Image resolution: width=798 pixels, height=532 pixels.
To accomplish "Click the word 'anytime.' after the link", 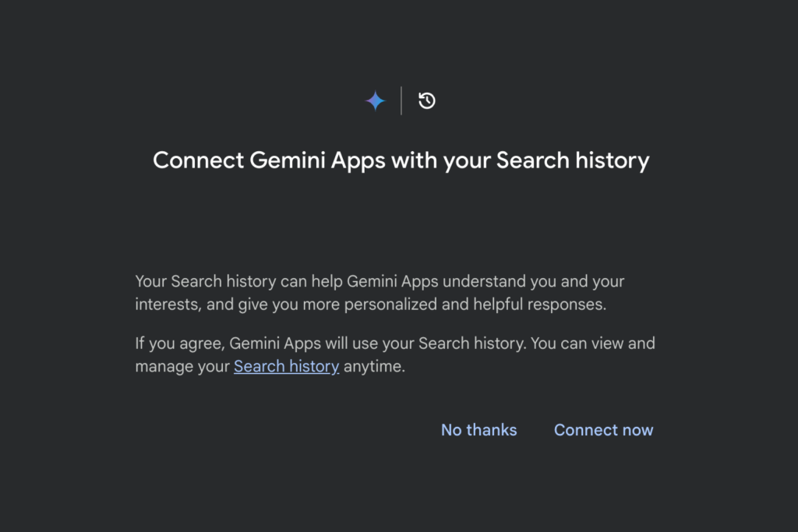I will click(x=375, y=366).
